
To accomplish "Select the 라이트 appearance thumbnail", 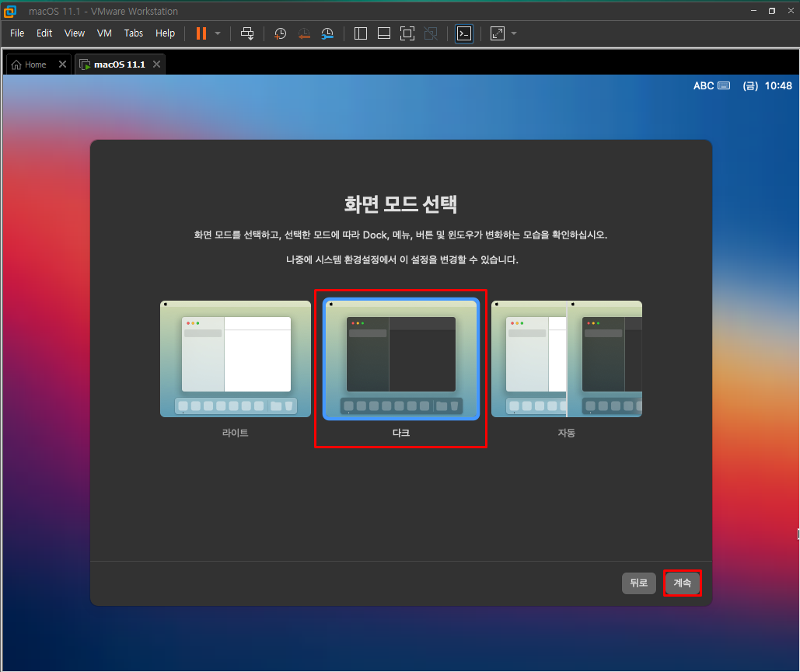I will point(236,359).
